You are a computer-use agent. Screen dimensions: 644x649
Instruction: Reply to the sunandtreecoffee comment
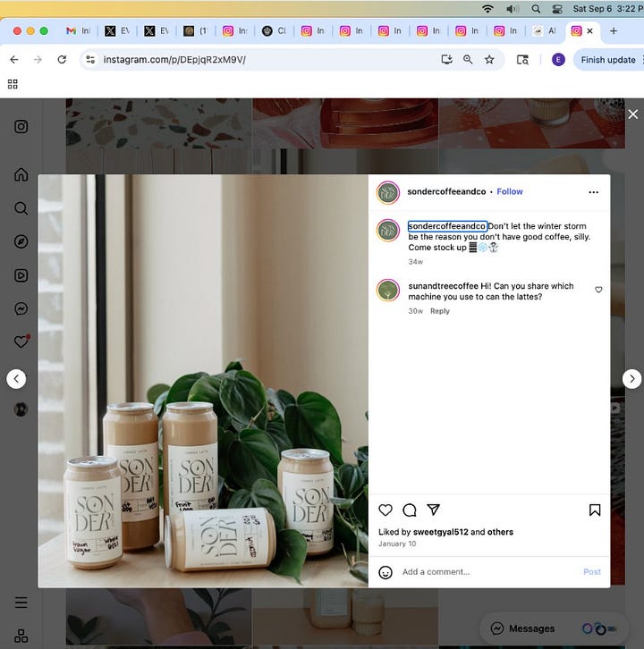tap(439, 311)
